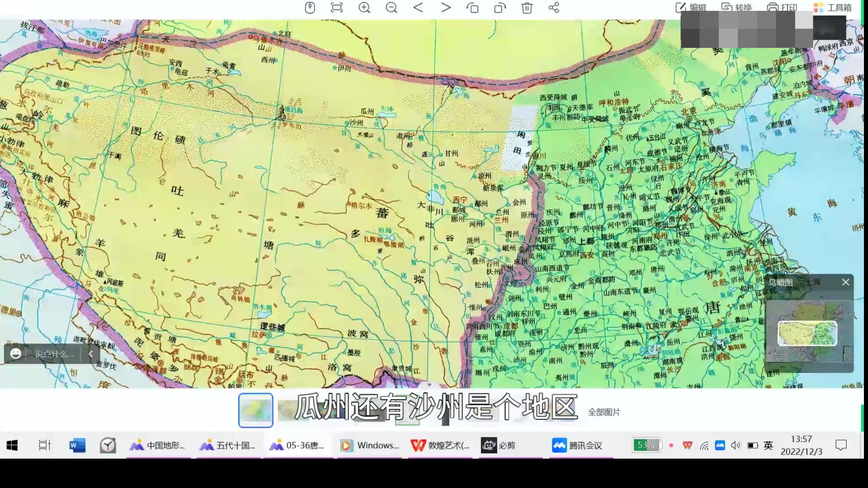This screenshot has width=868, height=488.
Task: Switch to WPS 敦煌艺术 document window
Action: pos(440,446)
